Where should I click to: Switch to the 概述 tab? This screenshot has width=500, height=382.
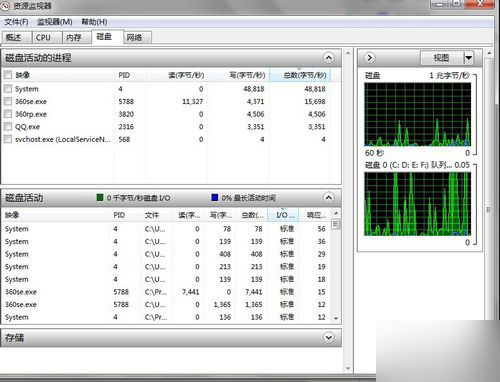click(17, 38)
